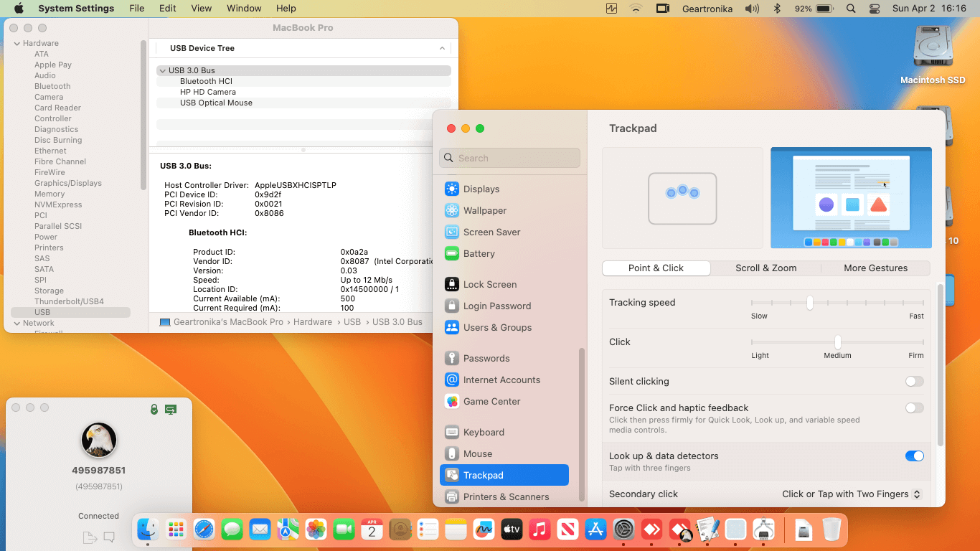Collapse the Hardware section in System Information
Image resolution: width=980 pixels, height=551 pixels.
click(x=17, y=43)
